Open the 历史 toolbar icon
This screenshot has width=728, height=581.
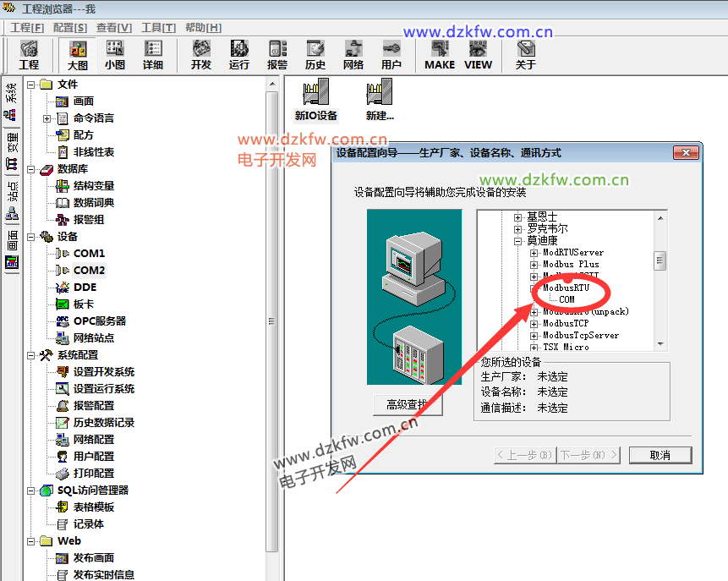[x=315, y=55]
